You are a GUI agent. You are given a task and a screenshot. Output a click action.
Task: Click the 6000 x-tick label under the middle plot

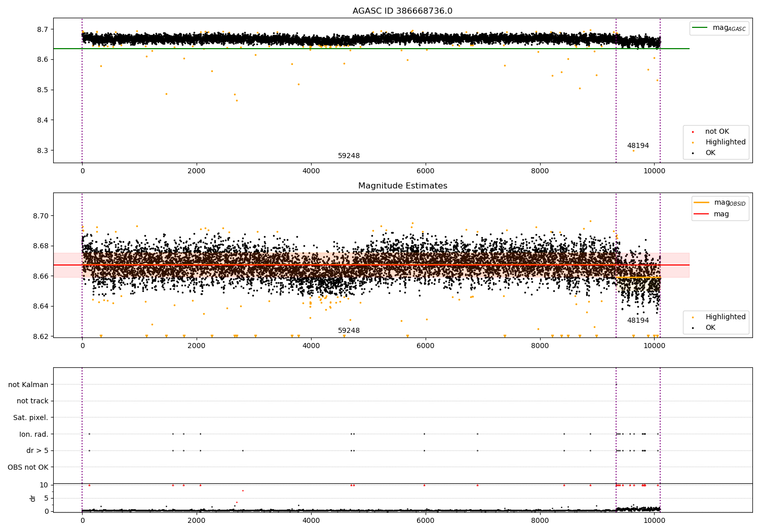pos(426,346)
